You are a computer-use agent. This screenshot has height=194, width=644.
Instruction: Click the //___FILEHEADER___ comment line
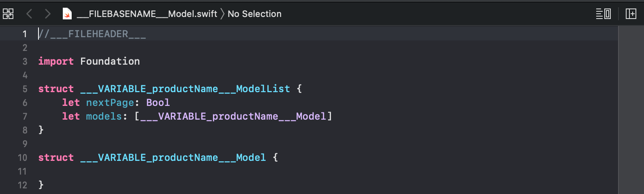[x=92, y=34]
